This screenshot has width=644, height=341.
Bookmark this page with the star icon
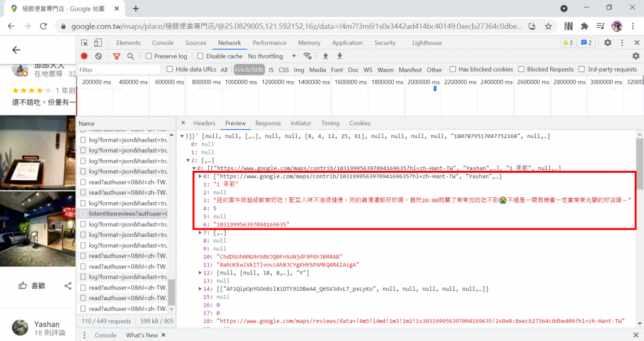tap(548, 26)
